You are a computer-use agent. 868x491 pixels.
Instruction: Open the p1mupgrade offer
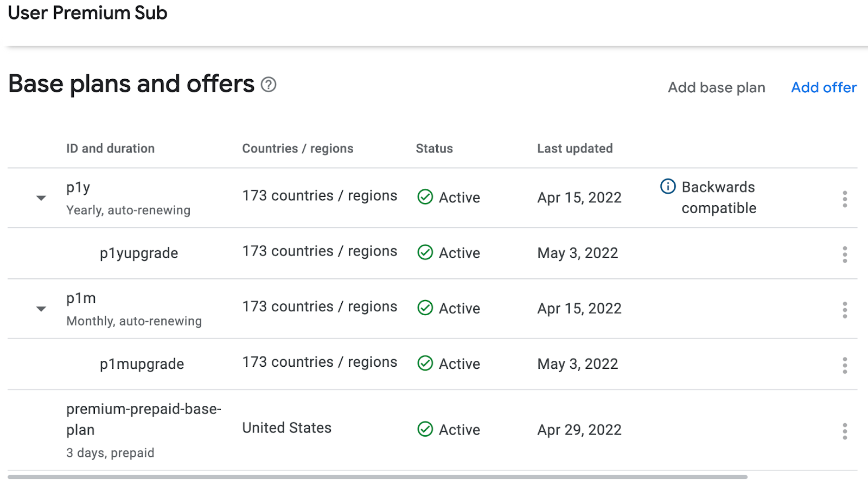(142, 364)
